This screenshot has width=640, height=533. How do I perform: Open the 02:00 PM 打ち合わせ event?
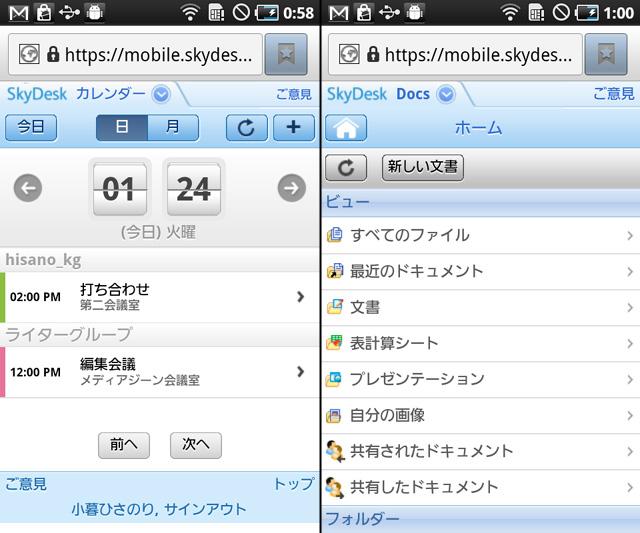point(160,297)
